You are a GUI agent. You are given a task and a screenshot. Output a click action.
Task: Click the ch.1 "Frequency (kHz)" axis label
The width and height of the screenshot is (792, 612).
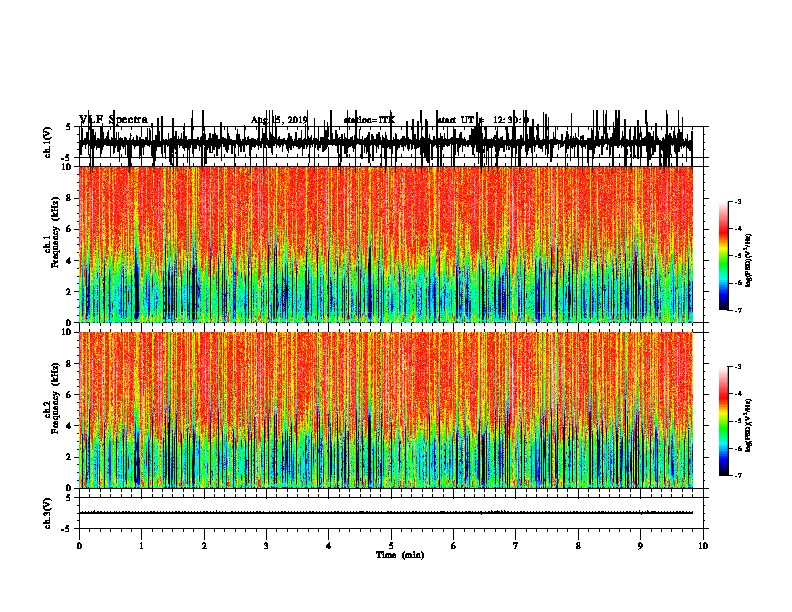pyautogui.click(x=55, y=232)
